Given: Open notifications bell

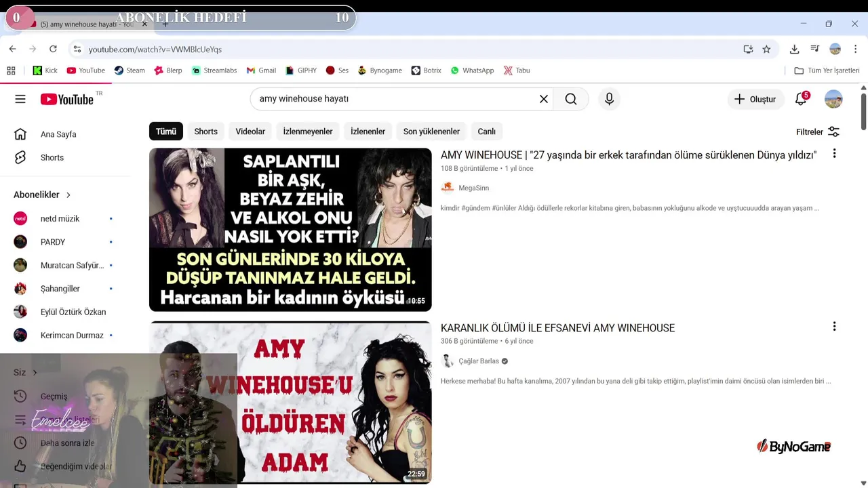Looking at the screenshot, I should (801, 99).
